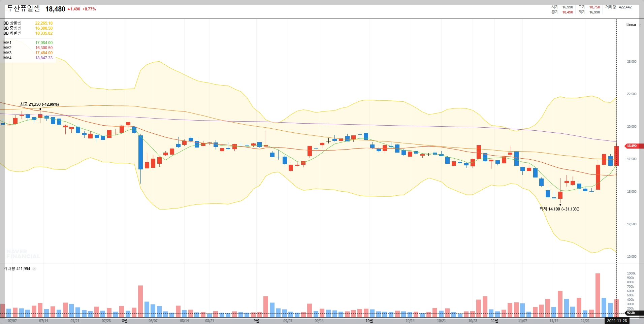Click the 9월 month axis label
The height and width of the screenshot is (324, 644).
point(256,321)
